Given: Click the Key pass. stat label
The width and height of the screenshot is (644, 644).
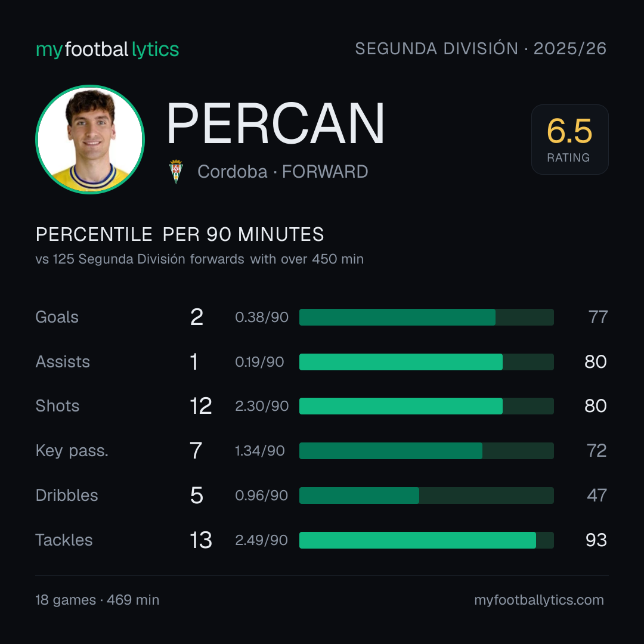Looking at the screenshot, I should (72, 451).
